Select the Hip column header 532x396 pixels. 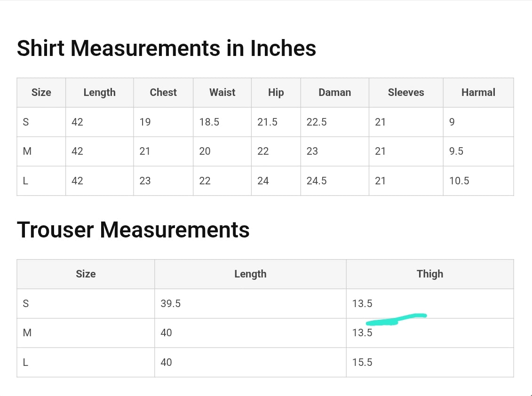coord(276,93)
